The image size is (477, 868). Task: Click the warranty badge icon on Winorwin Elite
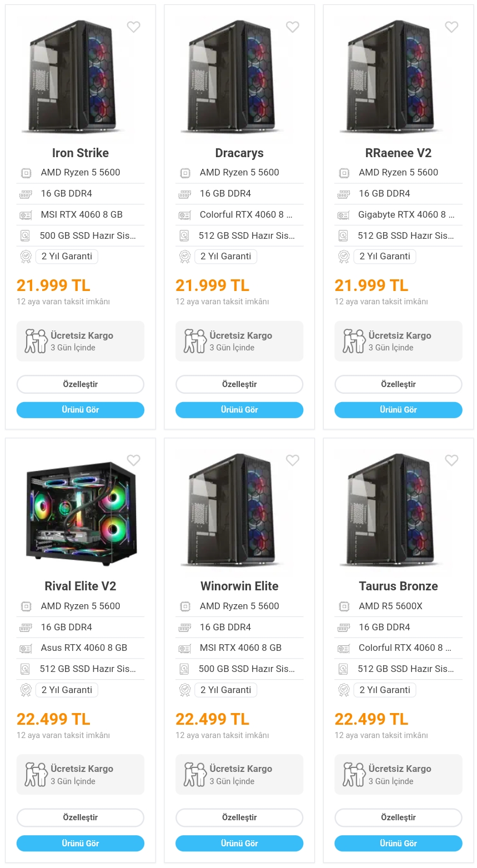(184, 690)
